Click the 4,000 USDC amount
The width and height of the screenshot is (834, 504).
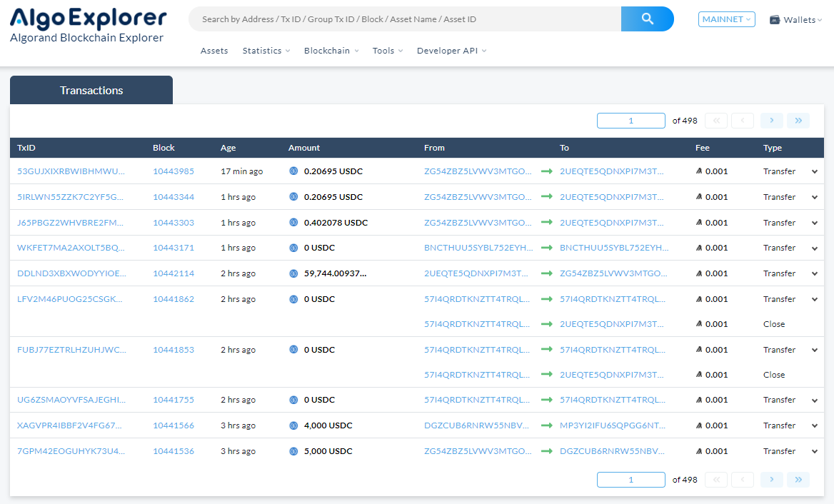(328, 425)
